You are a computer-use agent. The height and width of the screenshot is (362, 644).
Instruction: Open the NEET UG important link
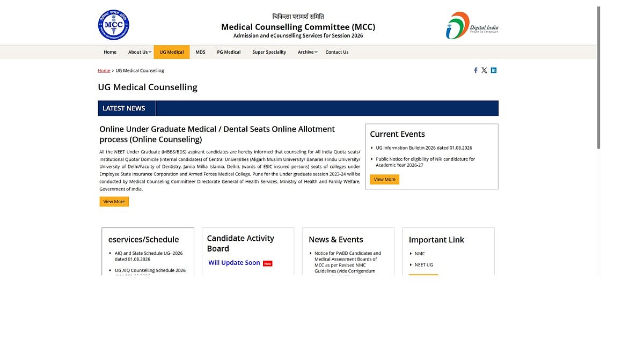pyautogui.click(x=423, y=265)
